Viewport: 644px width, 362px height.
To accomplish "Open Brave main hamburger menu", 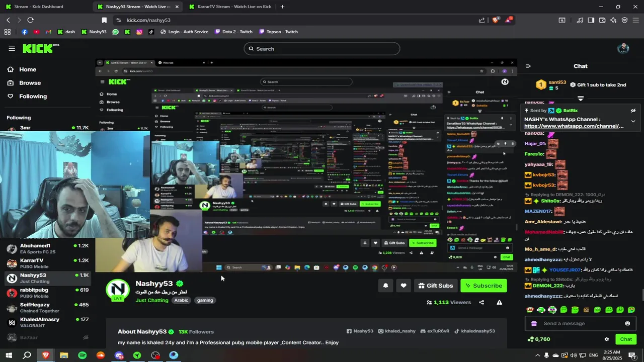I will tap(636, 20).
